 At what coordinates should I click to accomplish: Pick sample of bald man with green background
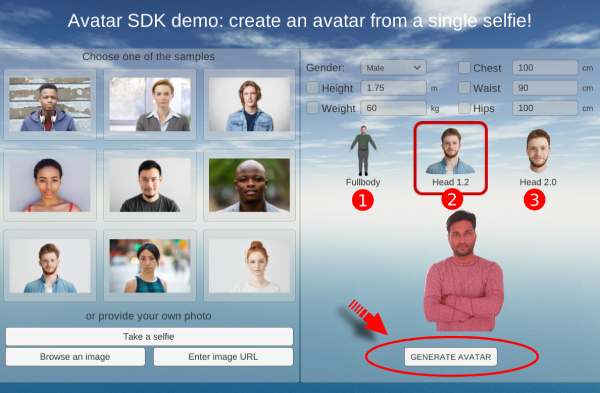tap(249, 185)
